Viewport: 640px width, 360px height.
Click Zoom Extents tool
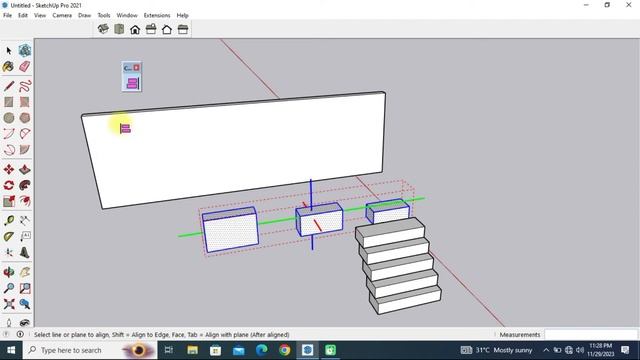click(9, 304)
